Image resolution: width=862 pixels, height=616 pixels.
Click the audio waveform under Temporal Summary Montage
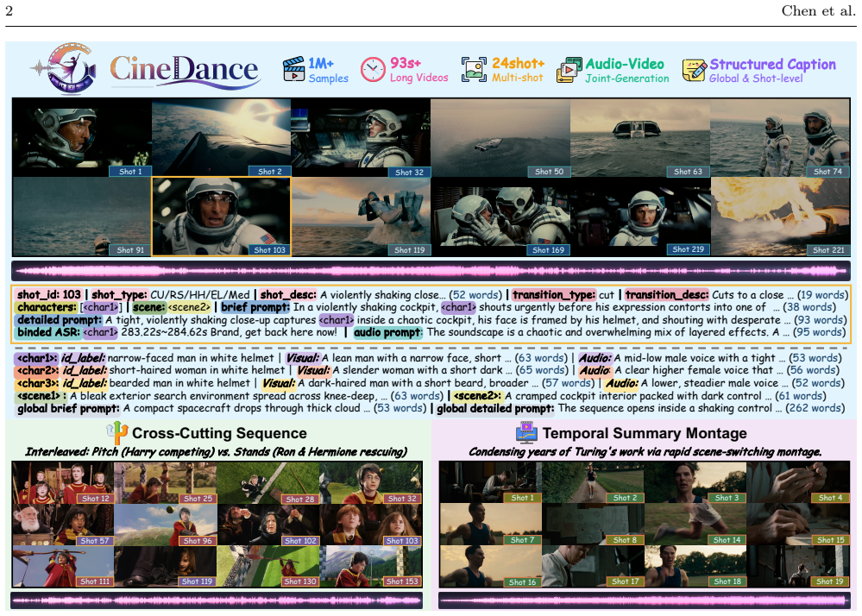click(x=645, y=600)
